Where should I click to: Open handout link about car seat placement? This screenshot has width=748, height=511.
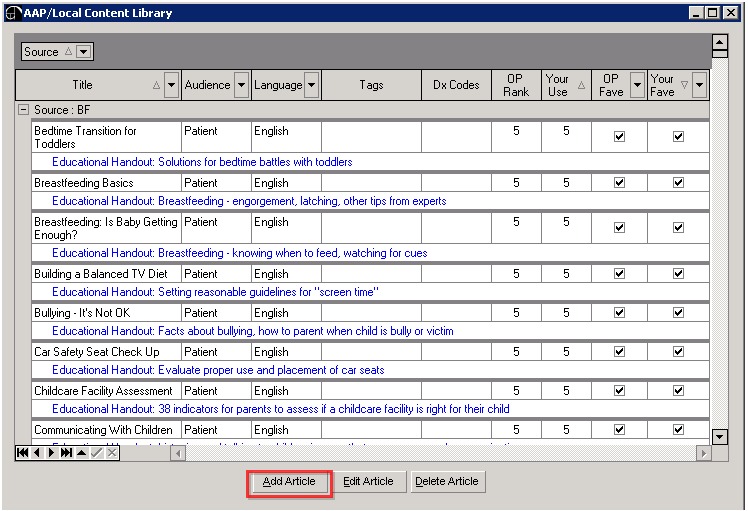[x=218, y=370]
